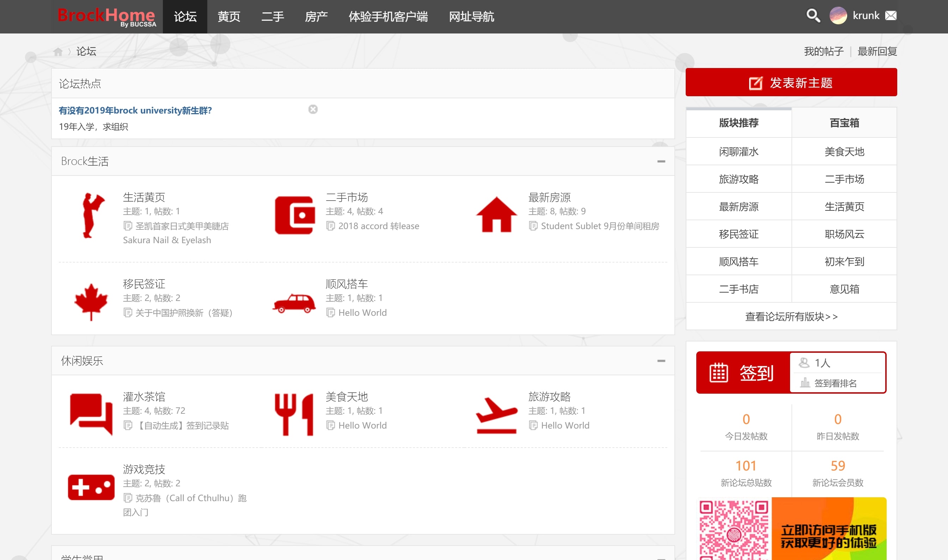Open the wallet 二手市场 icon
This screenshot has height=560, width=948.
click(295, 215)
